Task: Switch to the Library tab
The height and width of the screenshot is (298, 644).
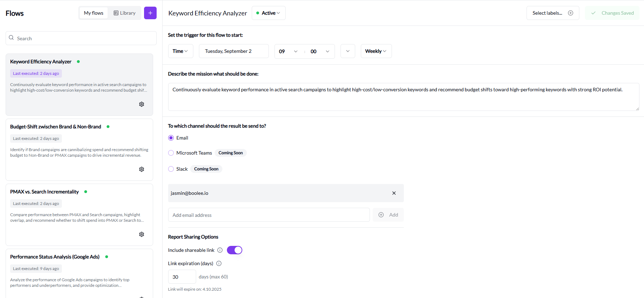Action: click(124, 13)
